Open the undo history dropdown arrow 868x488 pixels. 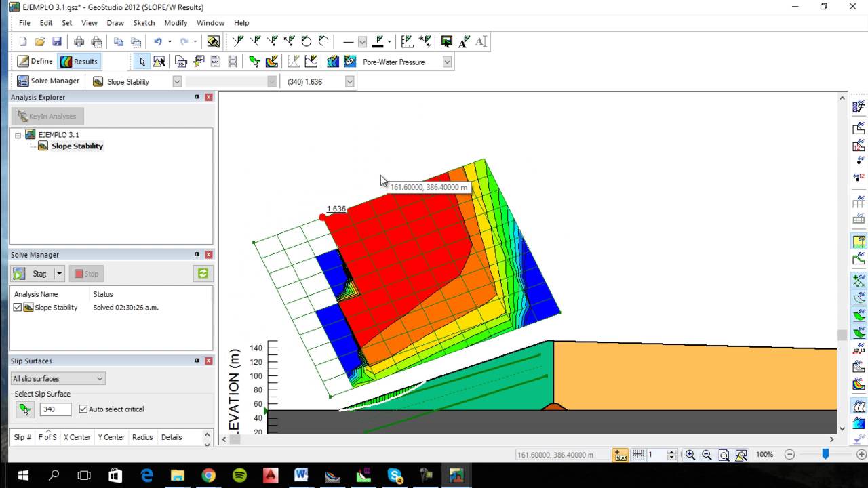point(170,42)
